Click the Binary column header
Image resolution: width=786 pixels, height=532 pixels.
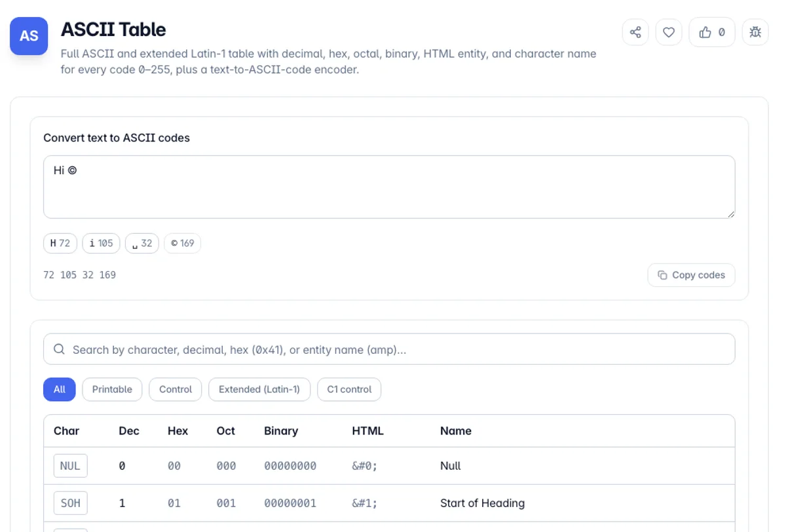click(x=281, y=431)
